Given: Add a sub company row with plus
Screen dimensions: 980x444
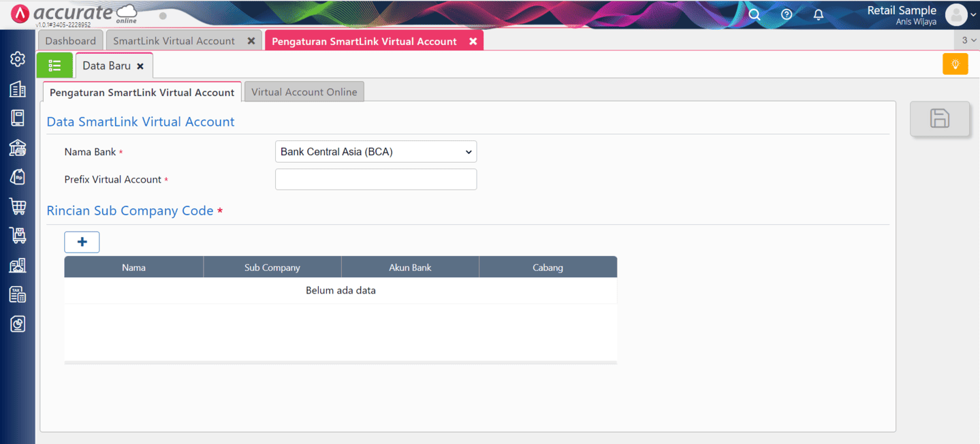Looking at the screenshot, I should 82,242.
